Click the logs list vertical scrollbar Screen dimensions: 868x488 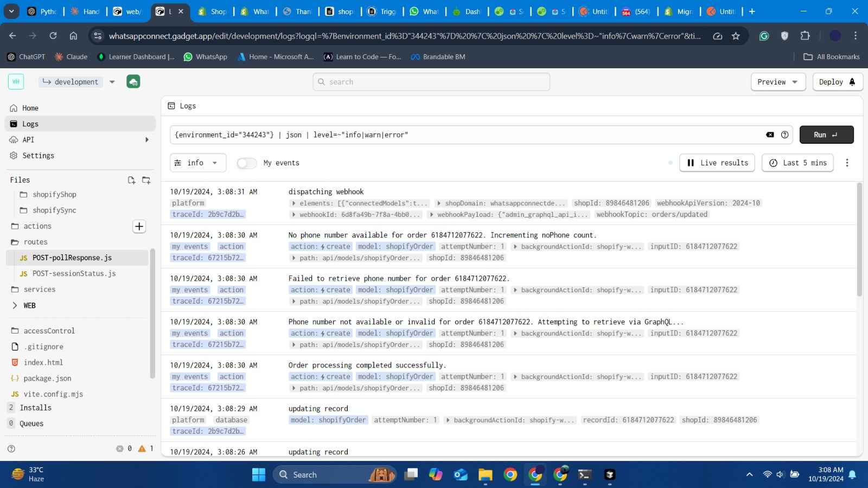(x=859, y=240)
